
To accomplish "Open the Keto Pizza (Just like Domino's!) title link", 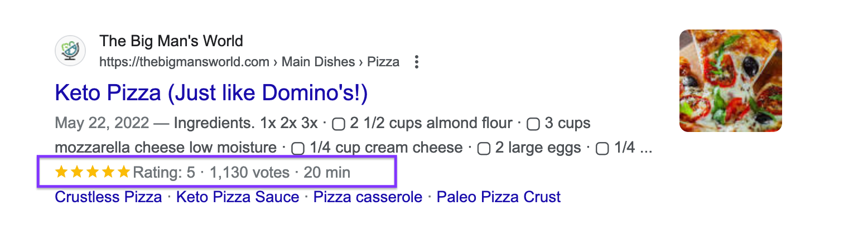I will (211, 93).
